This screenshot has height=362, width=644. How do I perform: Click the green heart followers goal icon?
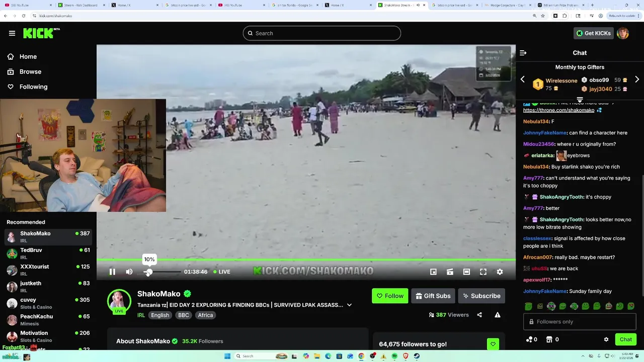pos(493,344)
